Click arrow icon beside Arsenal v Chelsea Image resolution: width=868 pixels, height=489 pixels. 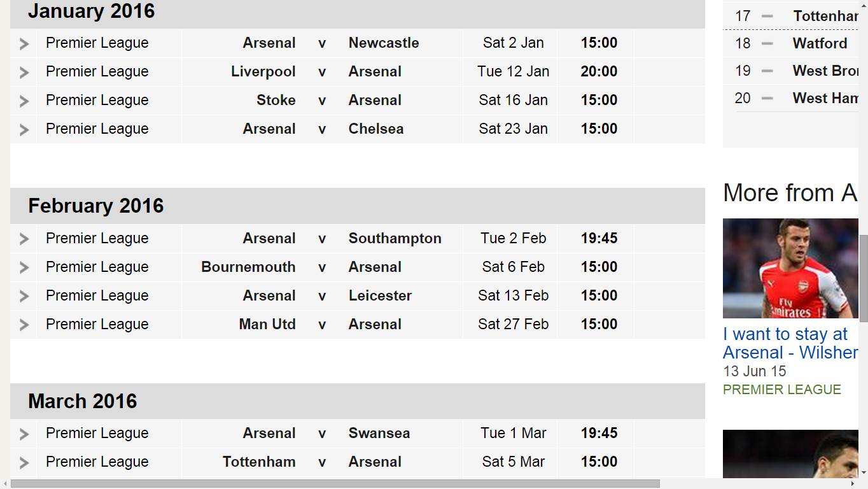point(24,130)
